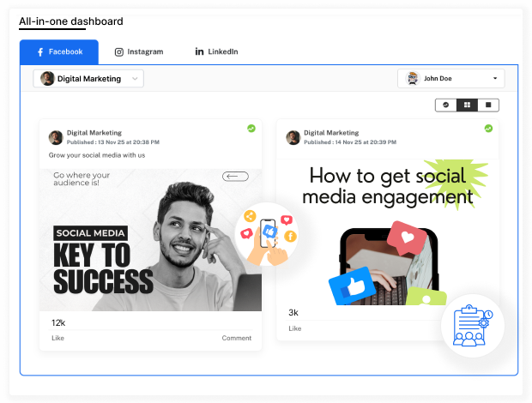Viewport: 532px width, 403px height.
Task: Click 'Grow your social media with us' caption
Action: point(97,155)
